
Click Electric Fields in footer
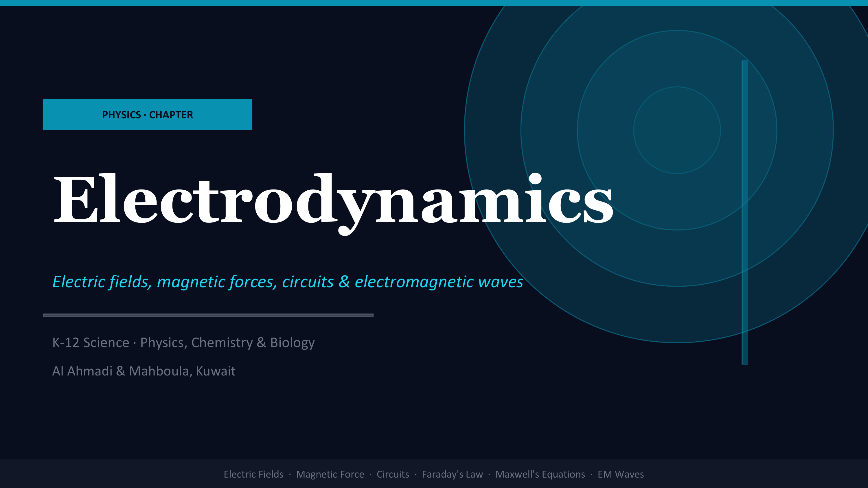click(253, 474)
